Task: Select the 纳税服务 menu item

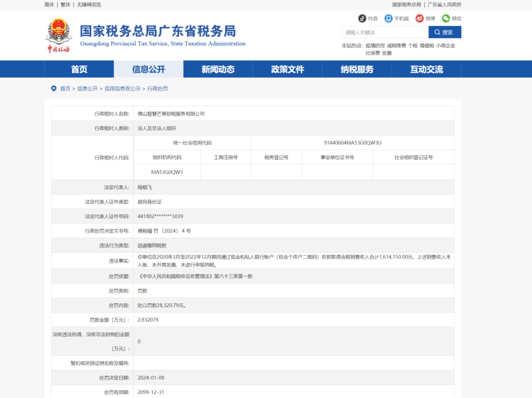Action: [357, 69]
